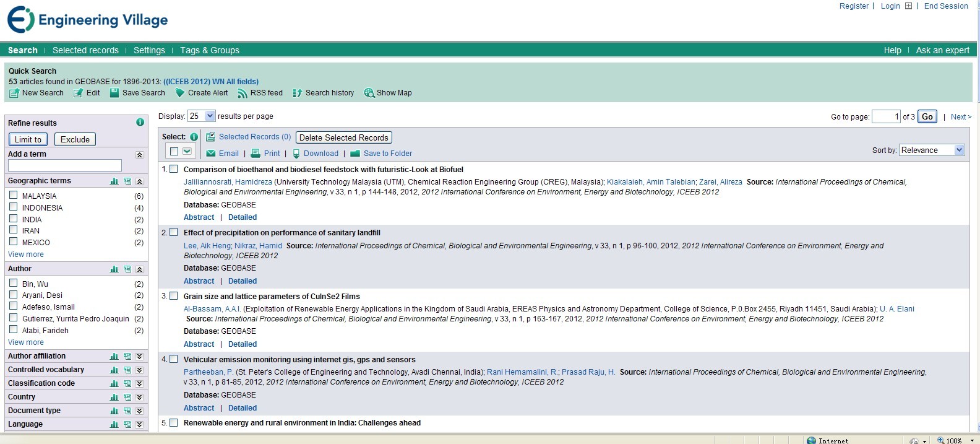The image size is (980, 444).
Task: Click the Author facet export data icon
Action: [x=127, y=269]
